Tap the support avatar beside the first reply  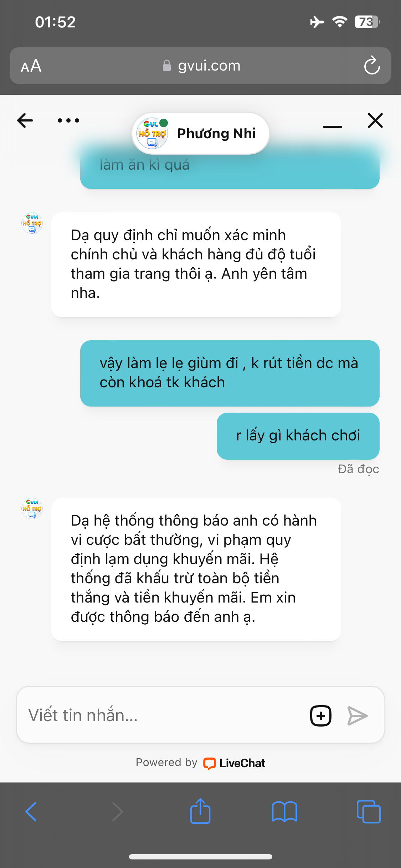click(32, 223)
